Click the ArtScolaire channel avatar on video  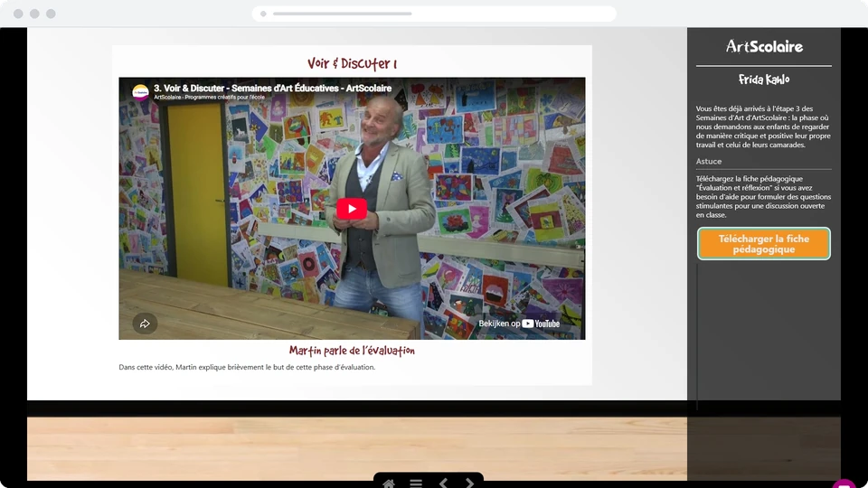(x=140, y=92)
